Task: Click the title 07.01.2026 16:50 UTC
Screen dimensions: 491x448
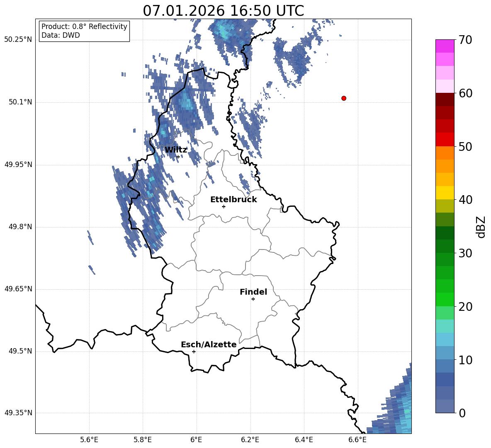Action: coord(223,11)
